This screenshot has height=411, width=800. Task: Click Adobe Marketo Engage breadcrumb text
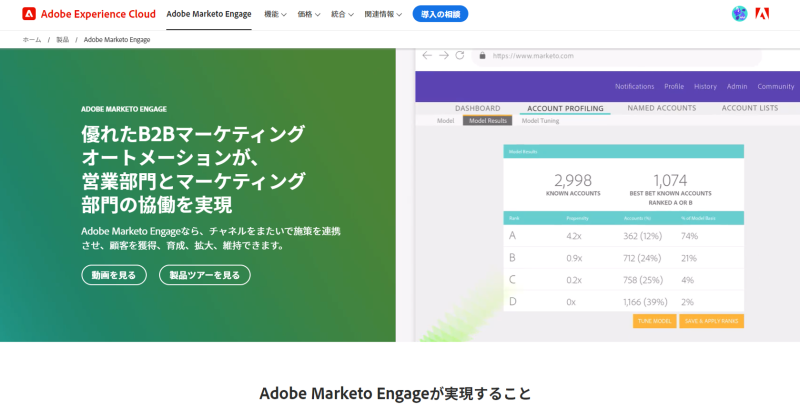pos(117,40)
